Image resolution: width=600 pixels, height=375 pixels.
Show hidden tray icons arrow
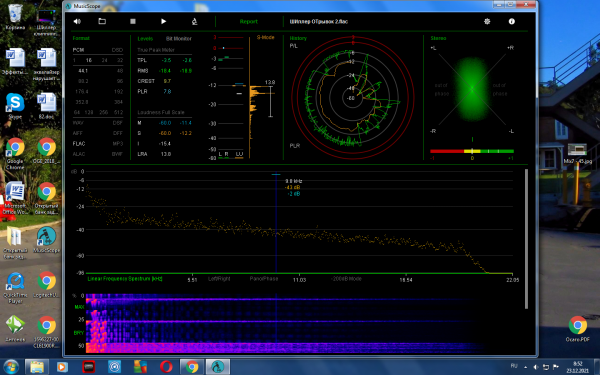[x=525, y=367]
